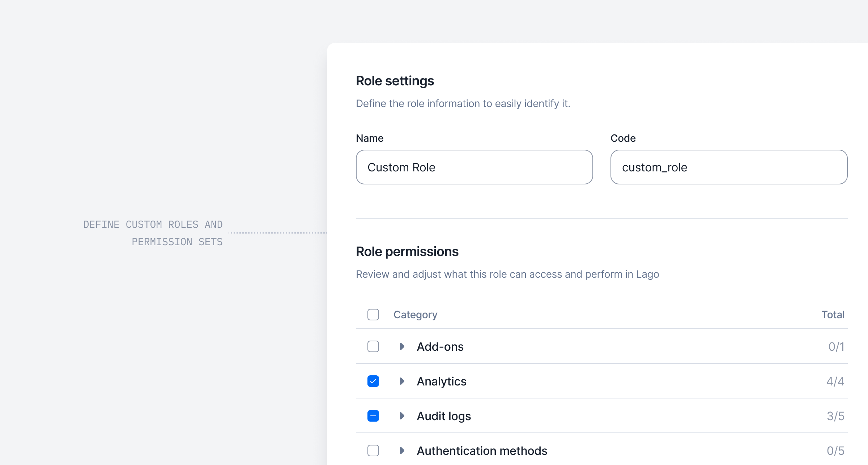
Task: Click the Name input field
Action: 474,167
